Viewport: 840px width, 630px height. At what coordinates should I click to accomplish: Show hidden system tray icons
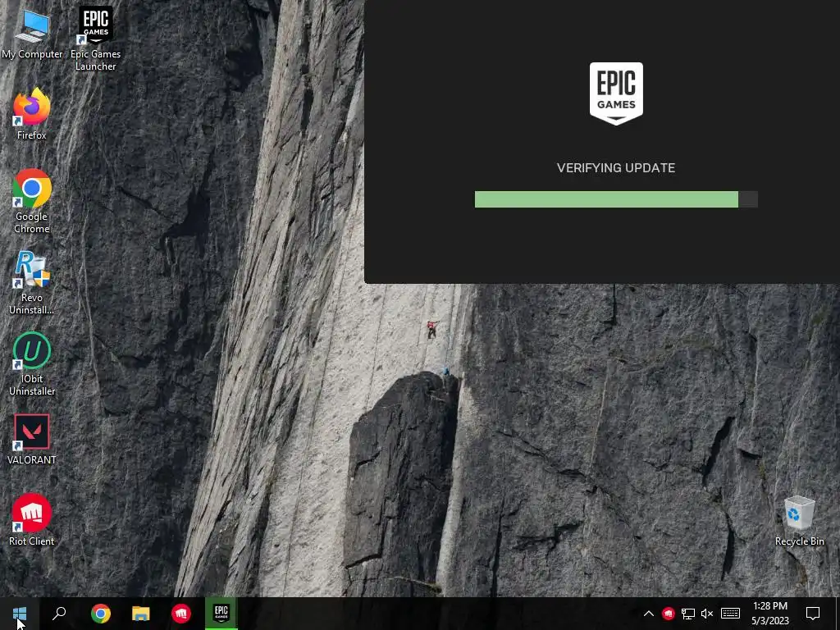[648, 614]
